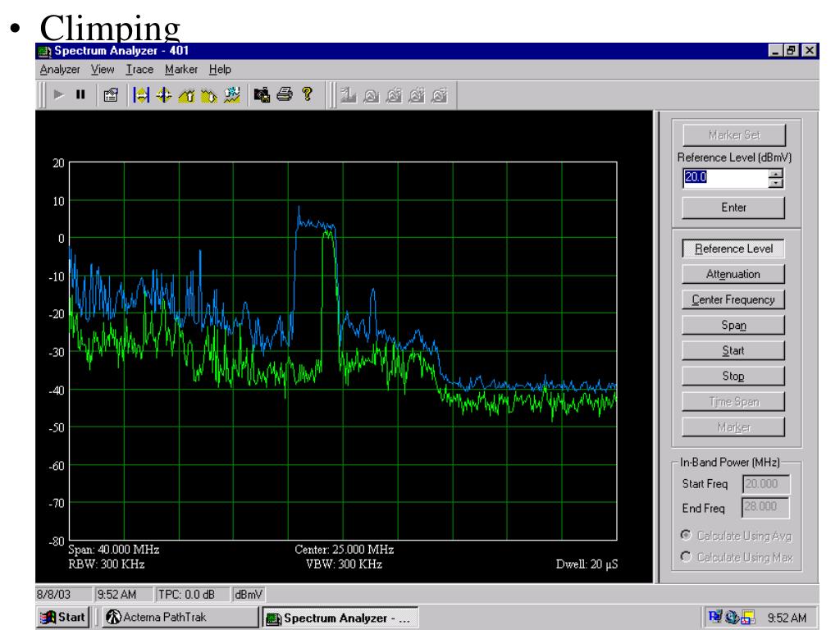Click the first greyed marker toolbar icon
The height and width of the screenshot is (630, 840).
[x=348, y=95]
